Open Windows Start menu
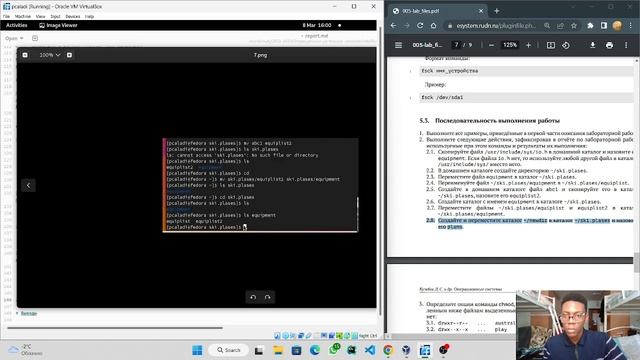Viewport: 640px width, 360px height. pyautogui.click(x=197, y=350)
